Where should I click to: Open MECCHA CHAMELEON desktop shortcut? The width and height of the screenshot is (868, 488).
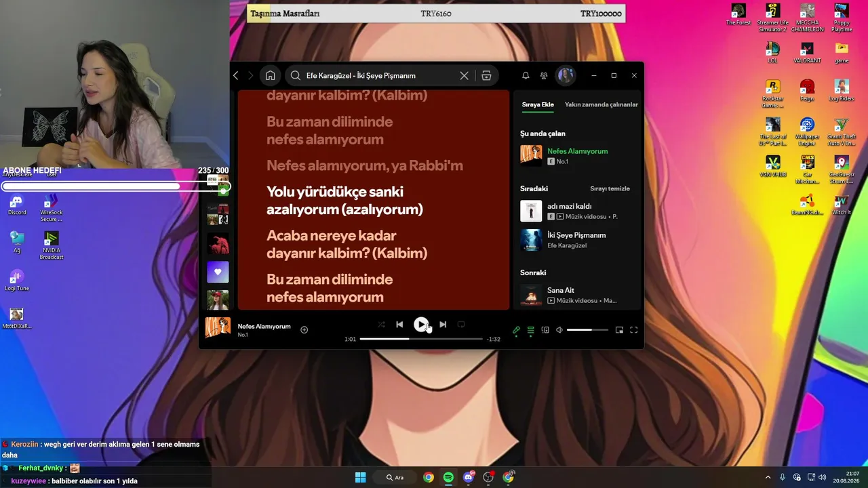tap(807, 18)
